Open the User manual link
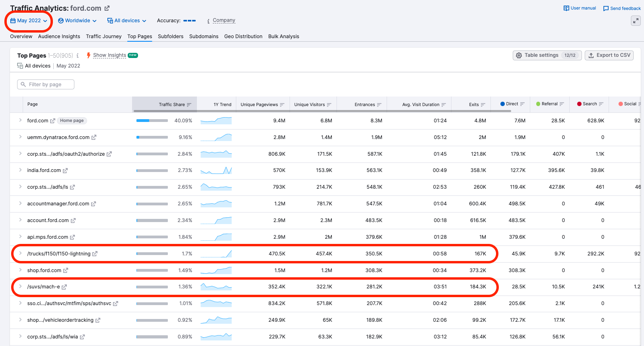This screenshot has height=346, width=644. (583, 8)
